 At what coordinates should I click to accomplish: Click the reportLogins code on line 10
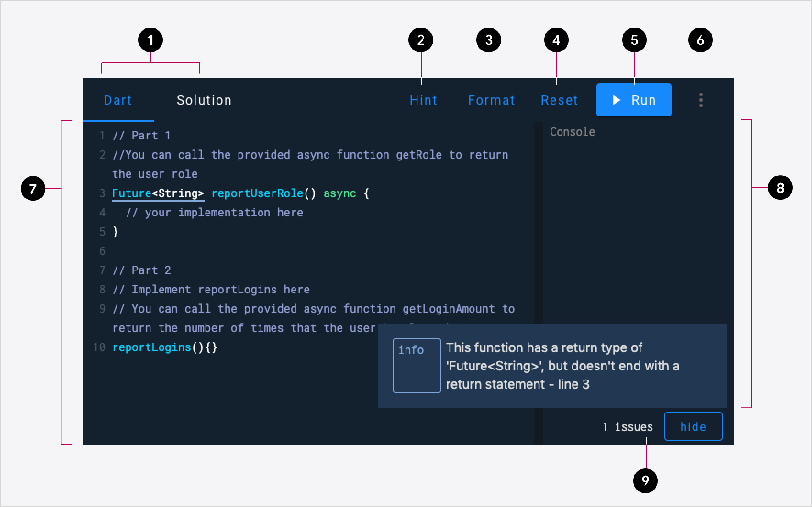click(151, 347)
